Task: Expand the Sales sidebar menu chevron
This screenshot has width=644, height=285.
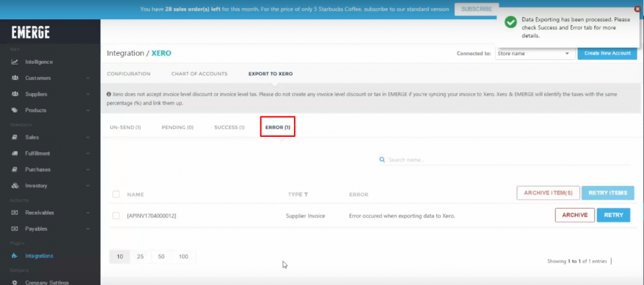Action: (88, 138)
